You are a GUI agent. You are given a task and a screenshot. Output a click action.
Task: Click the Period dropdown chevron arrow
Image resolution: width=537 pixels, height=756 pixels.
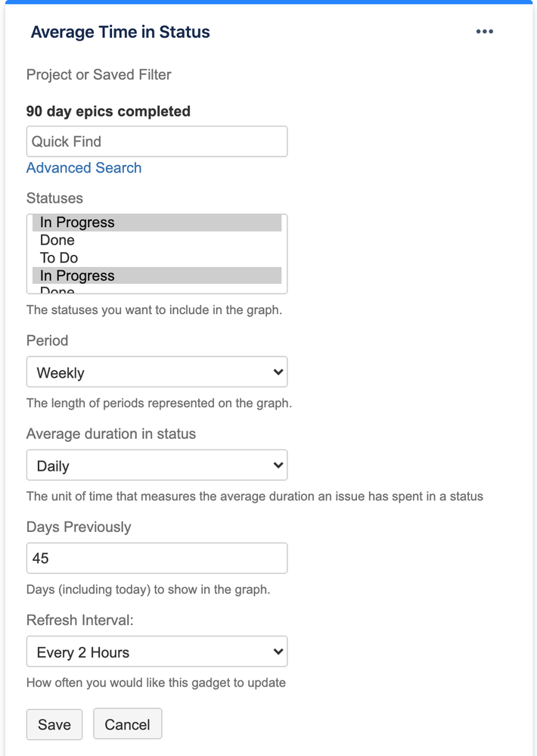coord(278,372)
